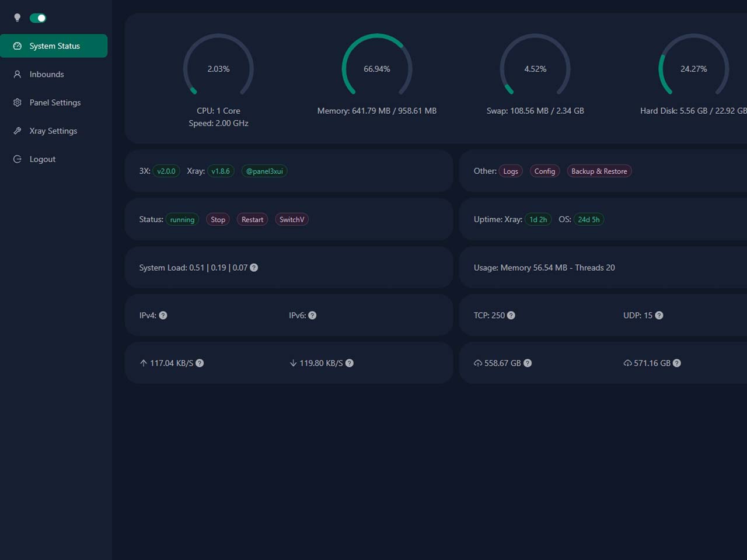Restart the Xray service
The height and width of the screenshot is (560, 747).
252,219
